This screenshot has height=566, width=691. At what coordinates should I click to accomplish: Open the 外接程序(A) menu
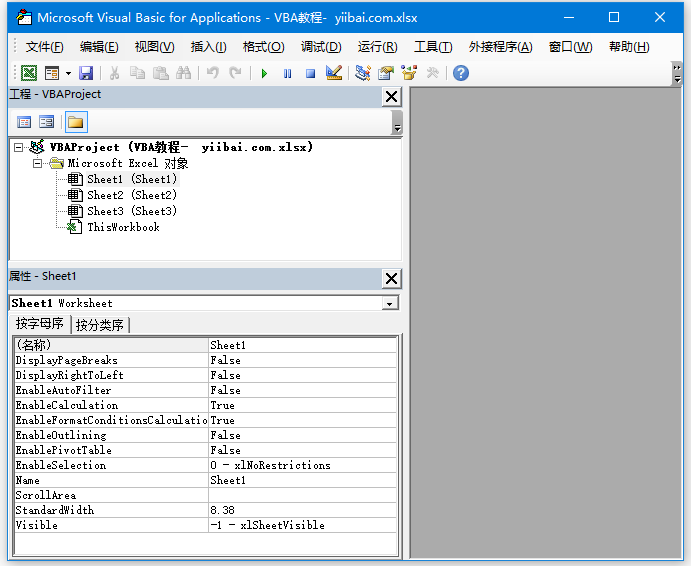pyautogui.click(x=500, y=47)
